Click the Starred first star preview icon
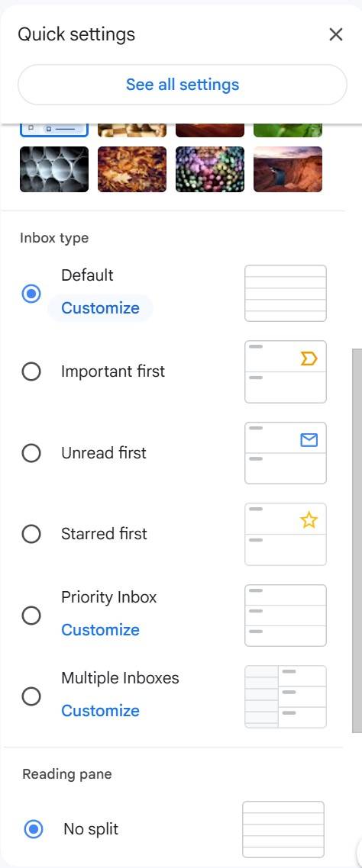Screen dimensions: 362x868 (x=309, y=520)
